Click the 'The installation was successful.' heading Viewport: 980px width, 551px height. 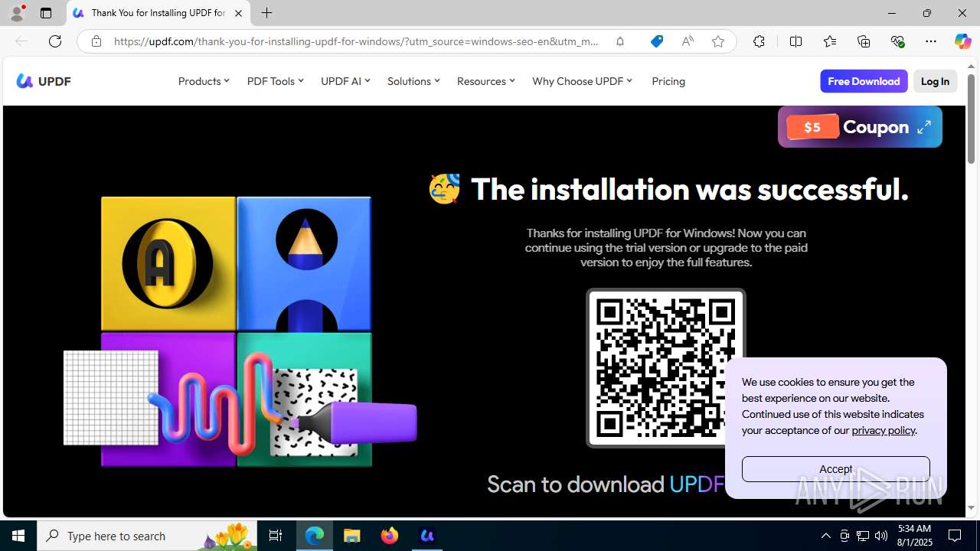[689, 189]
